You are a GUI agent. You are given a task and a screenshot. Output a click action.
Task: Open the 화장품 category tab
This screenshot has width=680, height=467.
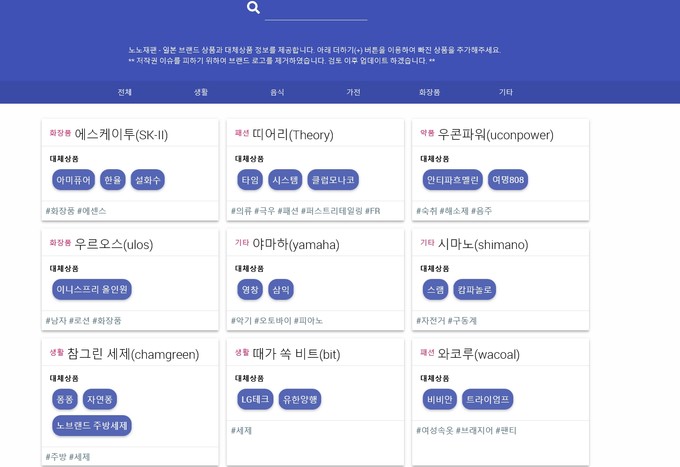pos(429,92)
